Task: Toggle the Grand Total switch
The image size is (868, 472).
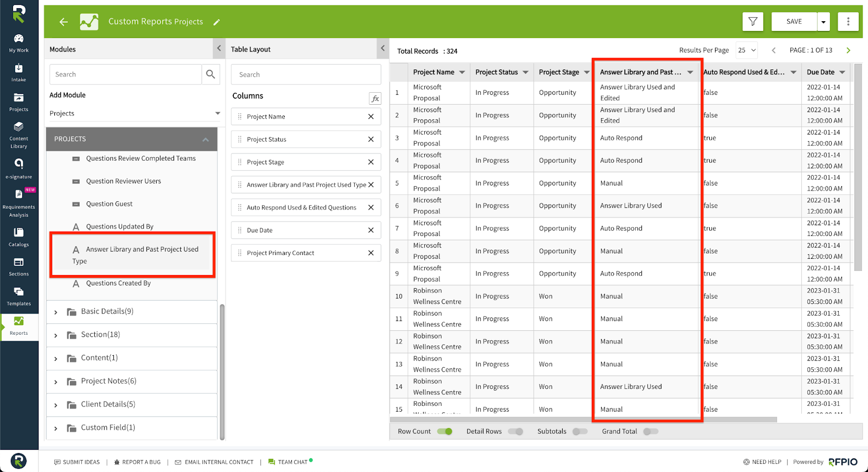Action: [x=650, y=431]
